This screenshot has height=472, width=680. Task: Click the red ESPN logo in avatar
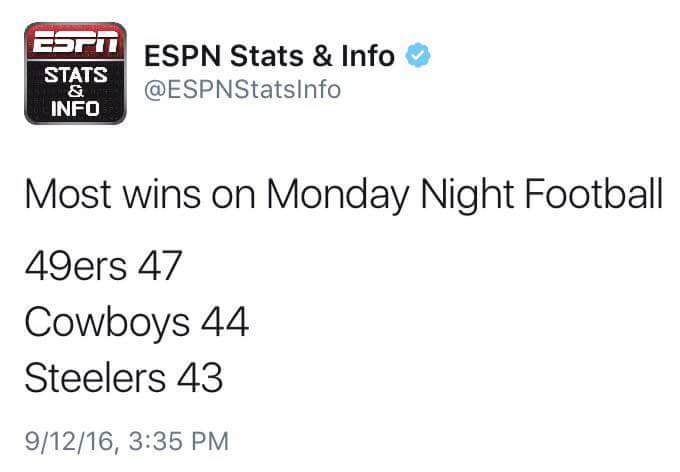75,42
